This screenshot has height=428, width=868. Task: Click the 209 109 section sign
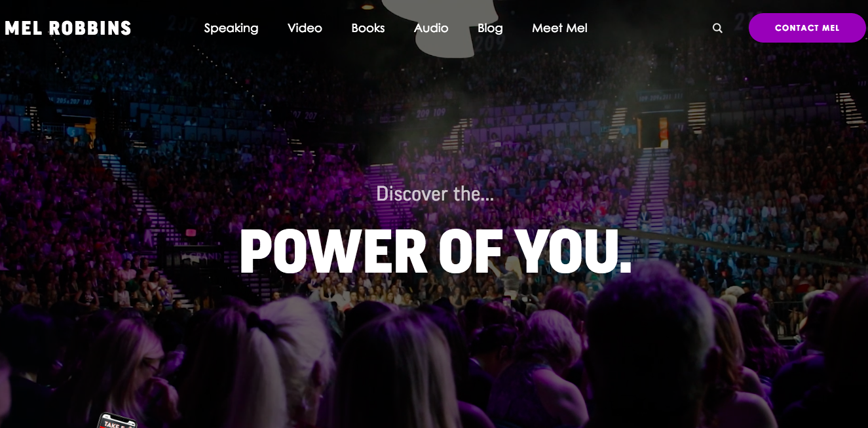tap(430, 113)
